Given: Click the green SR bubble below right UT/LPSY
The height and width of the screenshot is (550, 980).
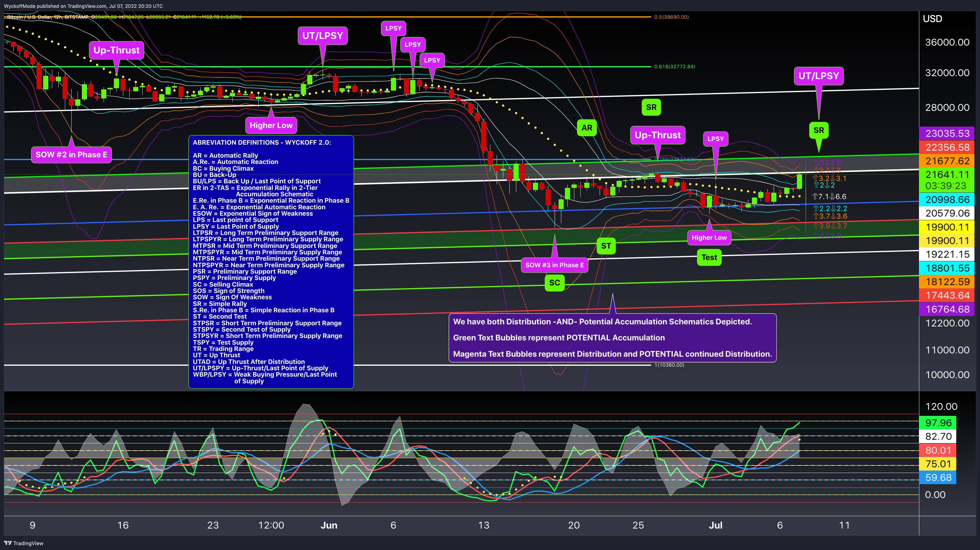Looking at the screenshot, I should coord(819,130).
